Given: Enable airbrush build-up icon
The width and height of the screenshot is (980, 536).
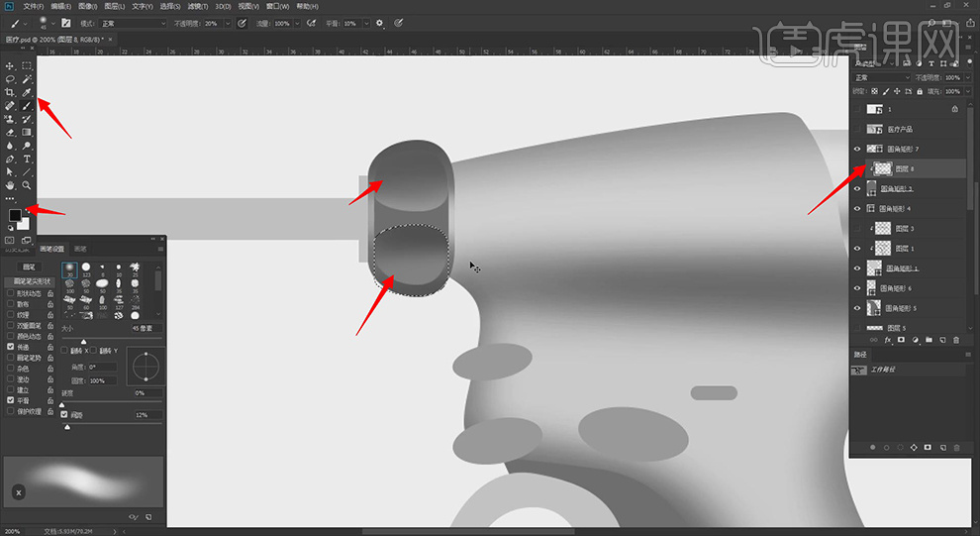Looking at the screenshot, I should pyautogui.click(x=311, y=23).
